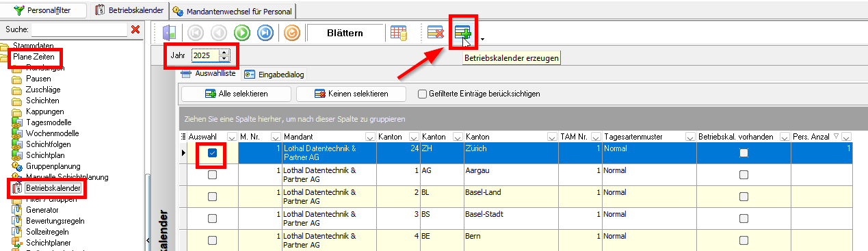This screenshot has height=251, width=868.
Task: Check Auswahl checkbox for Bern row
Action: pyautogui.click(x=212, y=240)
